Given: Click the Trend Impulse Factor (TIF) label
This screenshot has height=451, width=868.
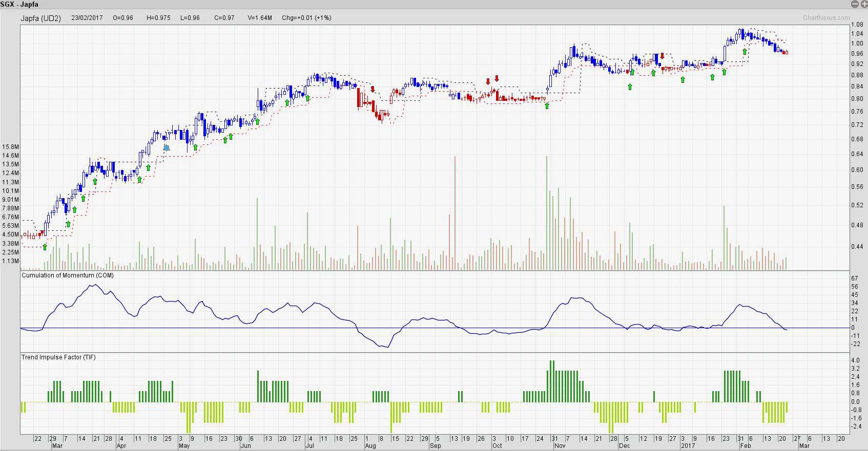Looking at the screenshot, I should (x=59, y=357).
